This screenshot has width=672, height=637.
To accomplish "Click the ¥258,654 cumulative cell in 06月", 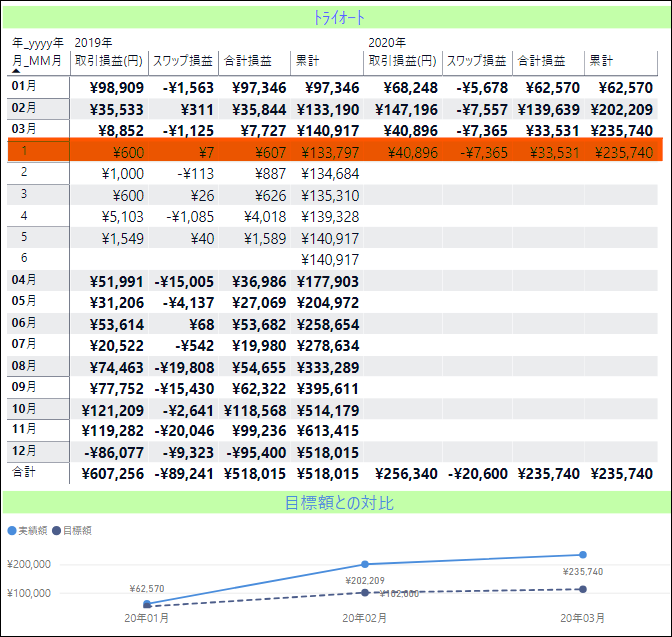I will point(328,325).
